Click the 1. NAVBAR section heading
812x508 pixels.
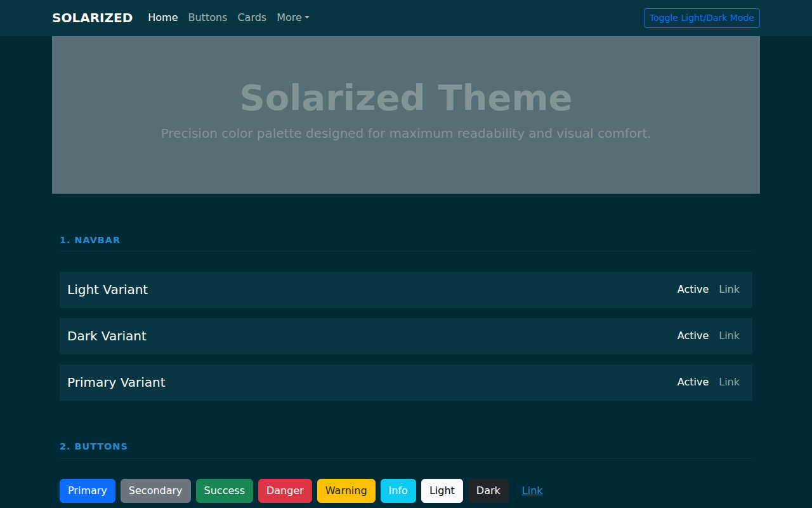tap(90, 240)
